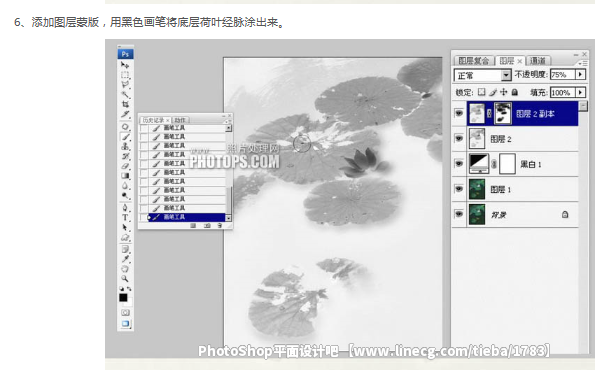Open the Layers panel options menu

click(582, 63)
